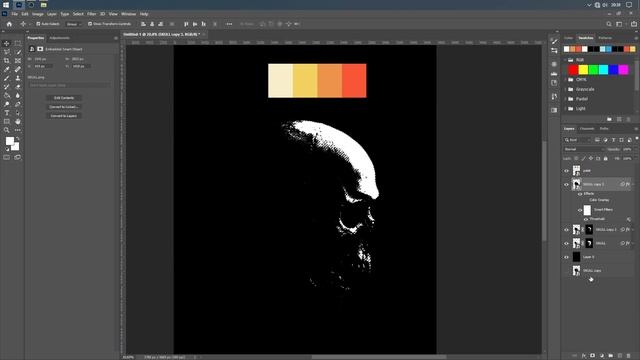Open the Histogram collapsed panel icon
The width and height of the screenshot is (640, 360).
[x=554, y=74]
